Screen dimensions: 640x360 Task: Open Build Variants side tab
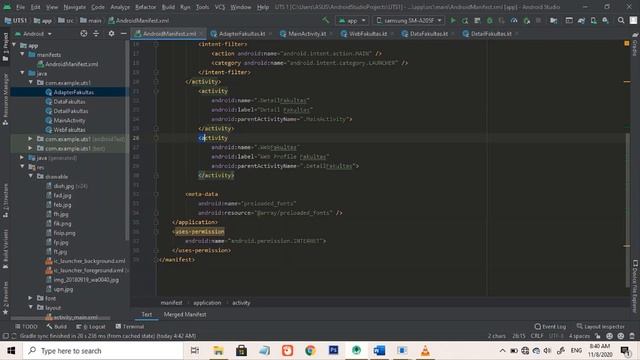click(5, 249)
